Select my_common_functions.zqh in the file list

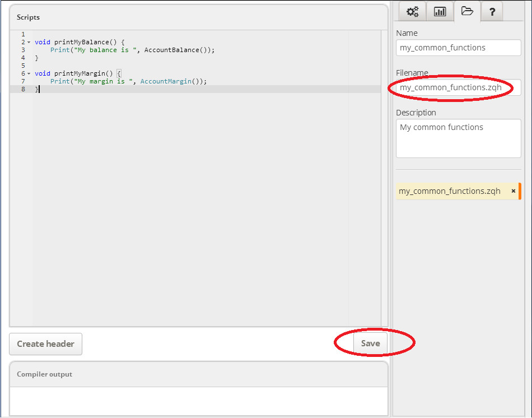point(450,191)
